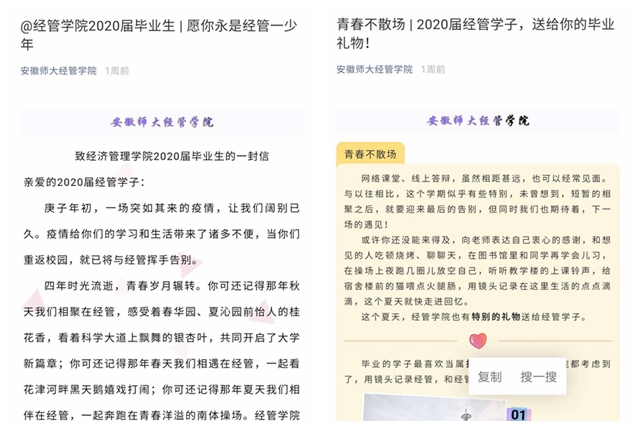Open 安徽师大经管学院 account under the right title
640x428 pixels.
tap(374, 70)
